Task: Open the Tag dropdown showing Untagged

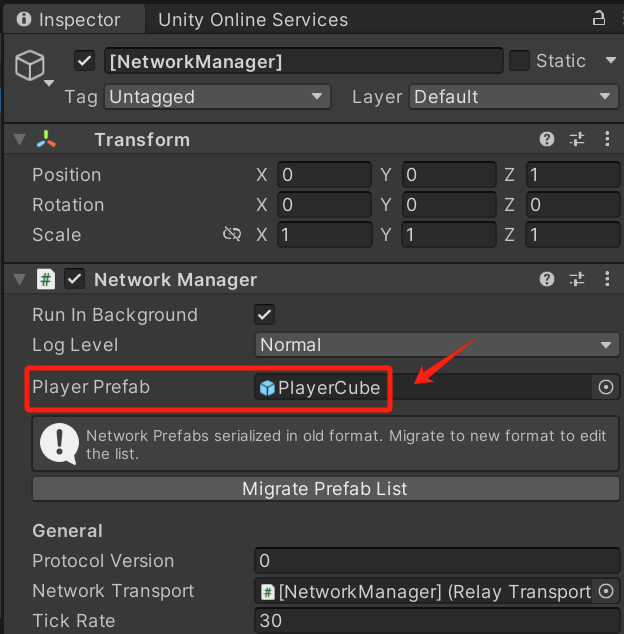Action: point(217,97)
